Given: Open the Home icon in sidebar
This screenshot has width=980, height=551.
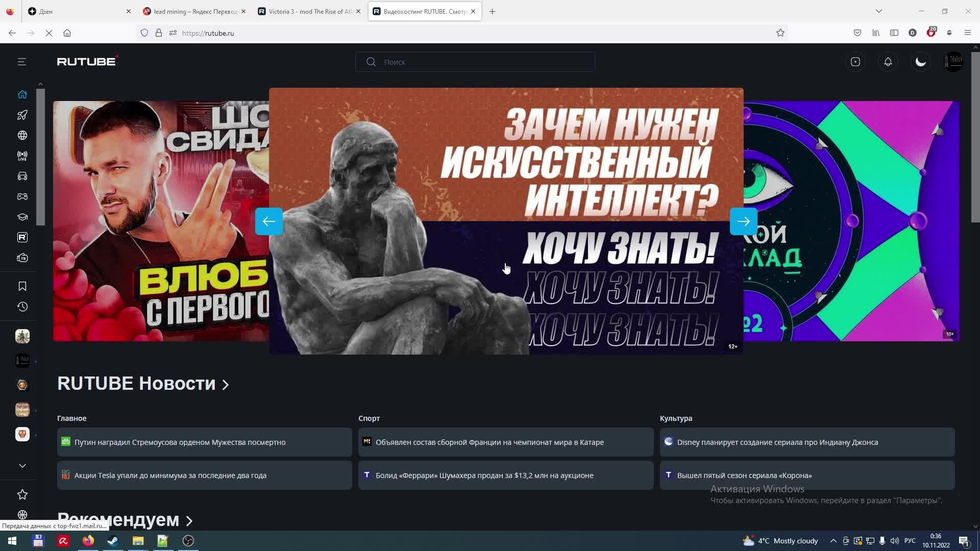Looking at the screenshot, I should point(22,94).
